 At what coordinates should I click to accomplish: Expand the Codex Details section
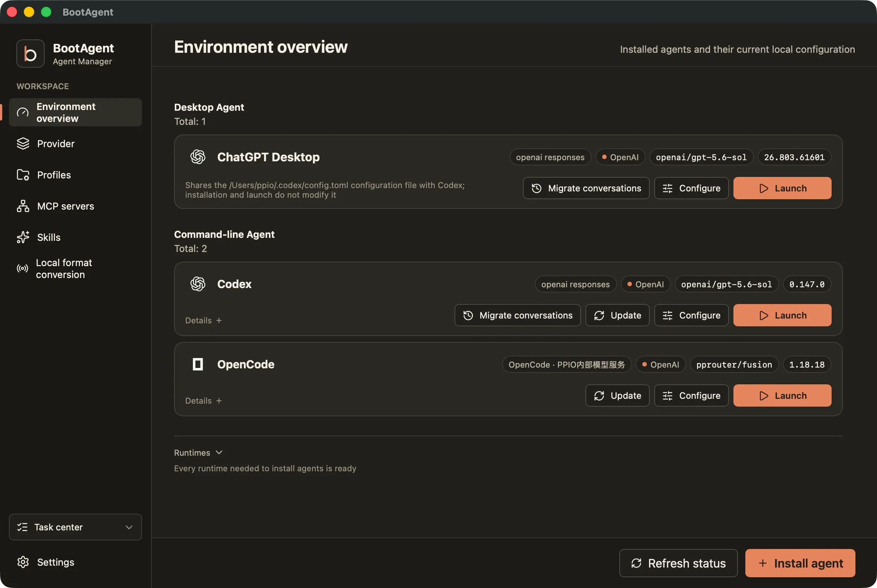[x=204, y=321]
